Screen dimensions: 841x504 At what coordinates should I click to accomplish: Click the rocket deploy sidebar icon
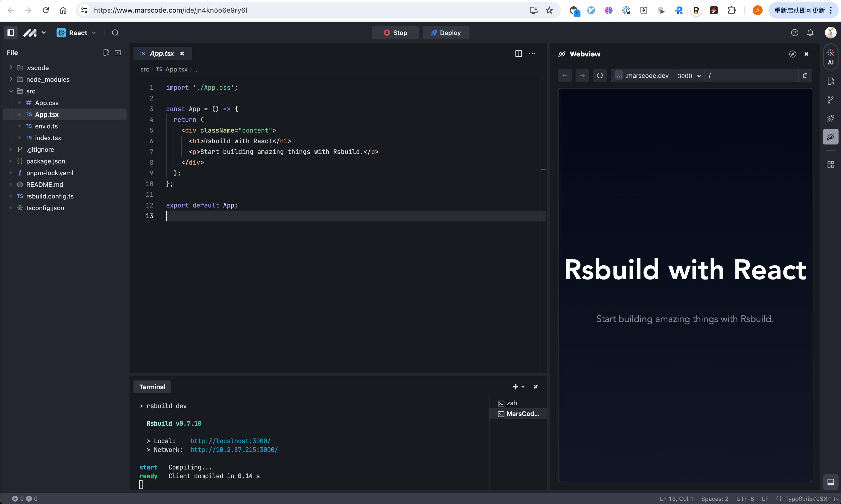(830, 118)
